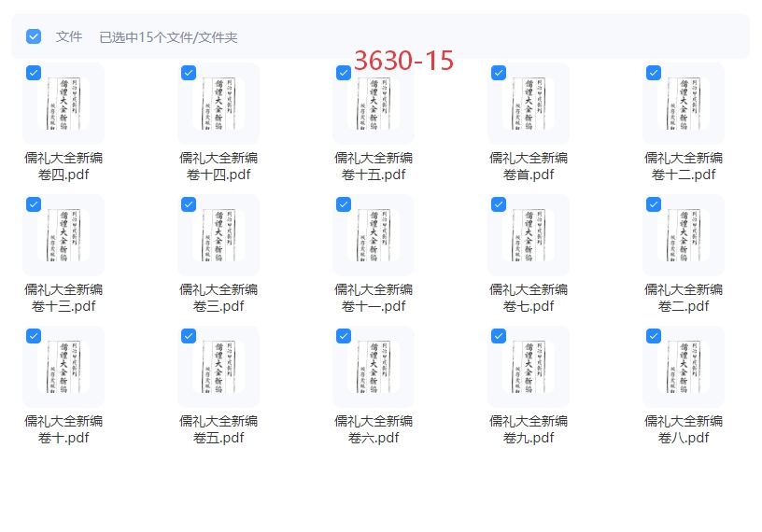
Task: Click the 文件 column header label
Action: click(69, 37)
